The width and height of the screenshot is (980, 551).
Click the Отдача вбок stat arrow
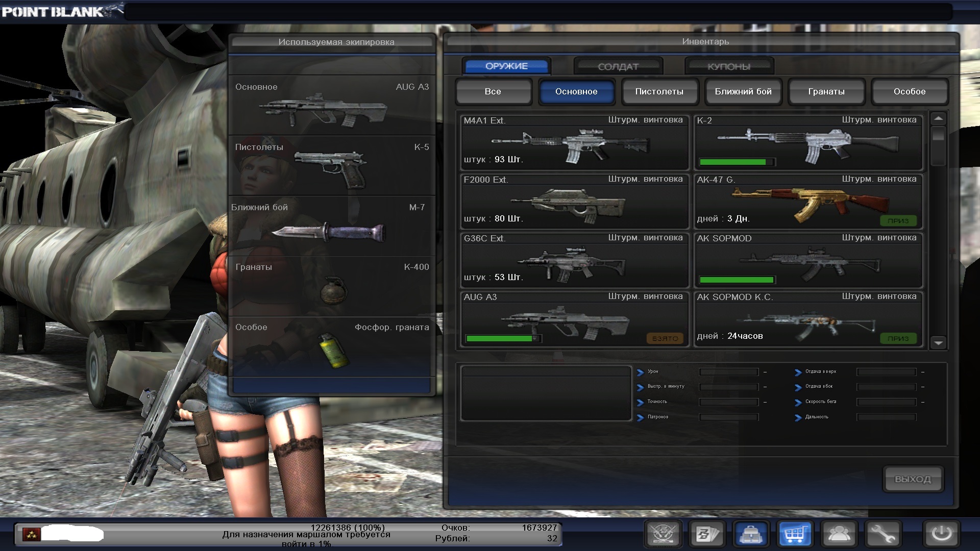[x=798, y=387]
